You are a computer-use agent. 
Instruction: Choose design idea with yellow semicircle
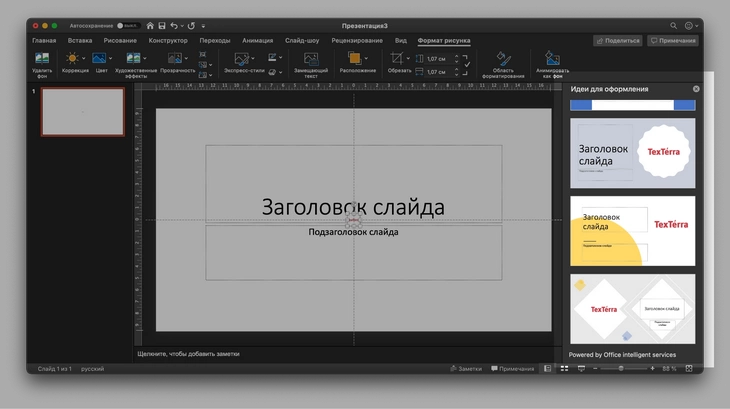click(633, 231)
